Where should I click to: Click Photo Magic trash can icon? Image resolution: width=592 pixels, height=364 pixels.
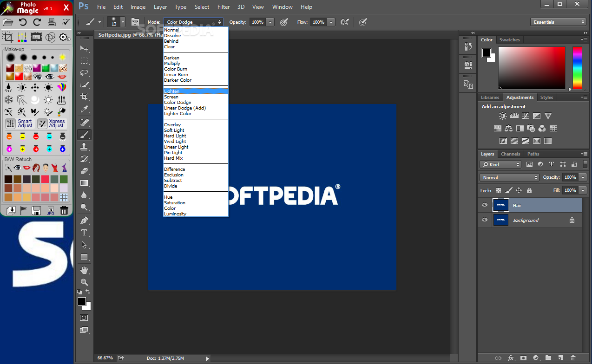(x=64, y=210)
